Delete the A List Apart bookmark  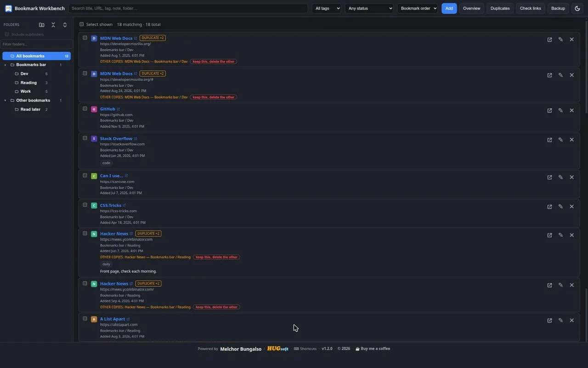tap(571, 320)
